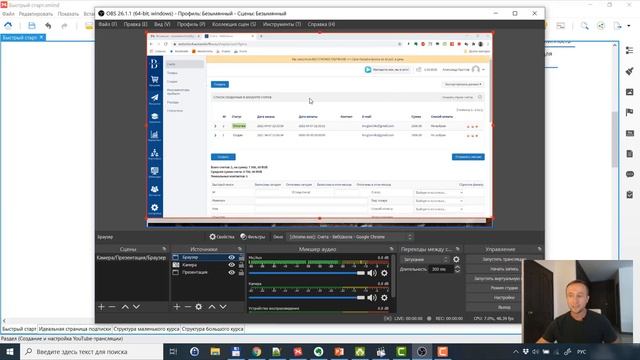This screenshot has height=360, width=640.
Task: Move scene down arrow
Action: point(136,307)
